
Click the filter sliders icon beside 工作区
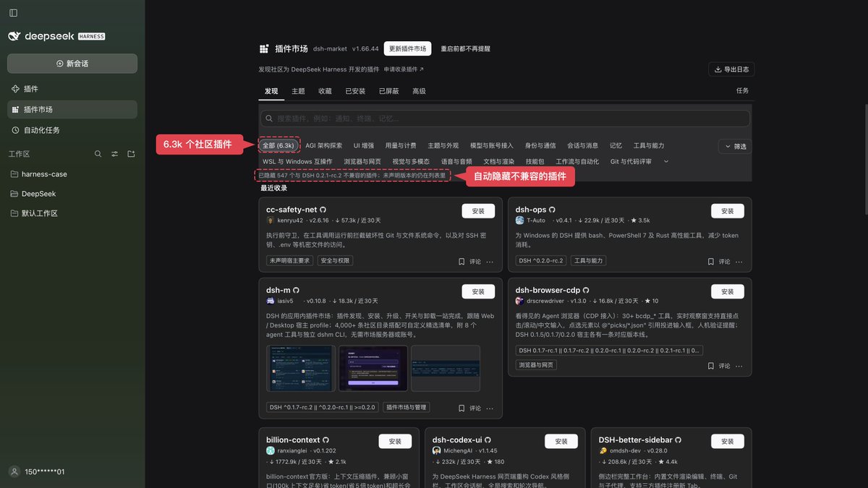114,154
